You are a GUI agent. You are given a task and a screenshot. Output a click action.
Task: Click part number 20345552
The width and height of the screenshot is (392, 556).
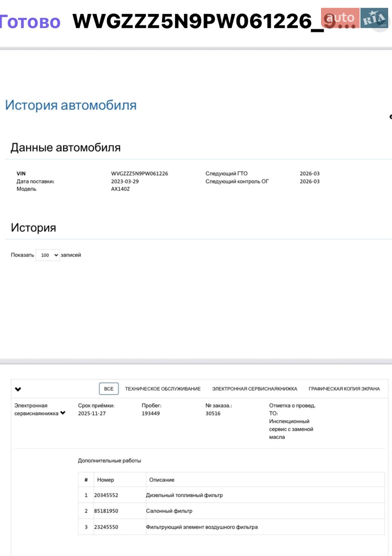(x=106, y=495)
